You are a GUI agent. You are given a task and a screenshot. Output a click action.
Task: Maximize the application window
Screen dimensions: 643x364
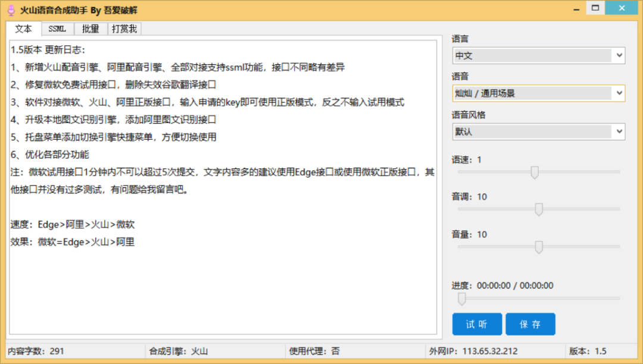(594, 8)
